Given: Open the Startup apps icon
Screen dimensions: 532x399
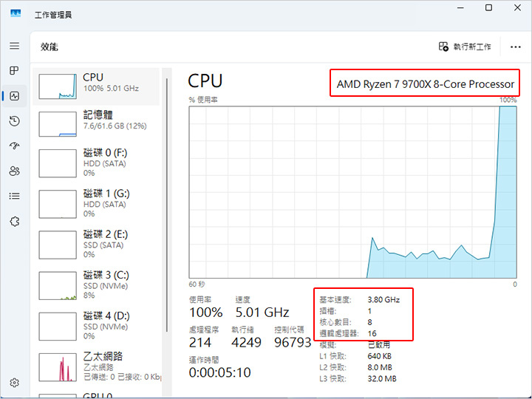Looking at the screenshot, I should [14, 146].
